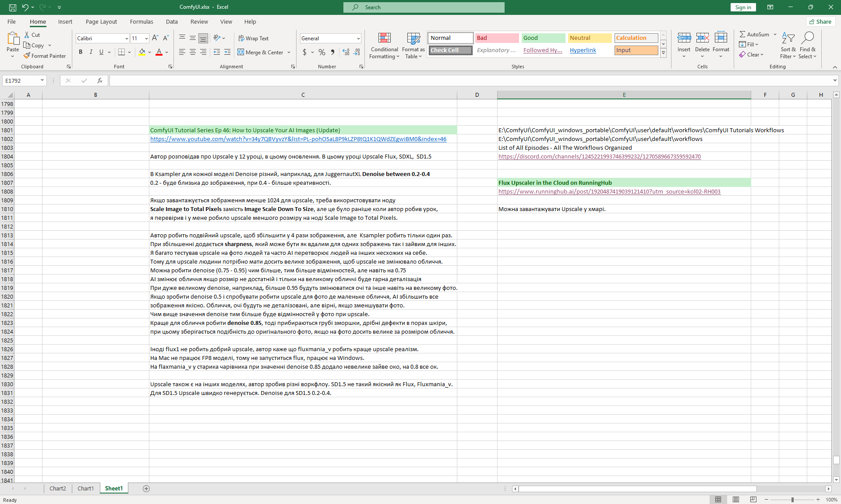Click the Insert Function fx icon
Screen dimensions: 841x504
pyautogui.click(x=100, y=81)
